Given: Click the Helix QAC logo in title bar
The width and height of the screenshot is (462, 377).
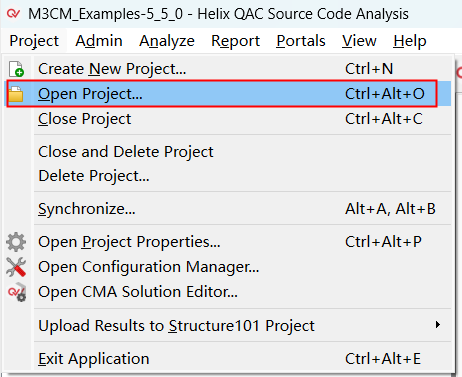Looking at the screenshot, I should pyautogui.click(x=14, y=14).
